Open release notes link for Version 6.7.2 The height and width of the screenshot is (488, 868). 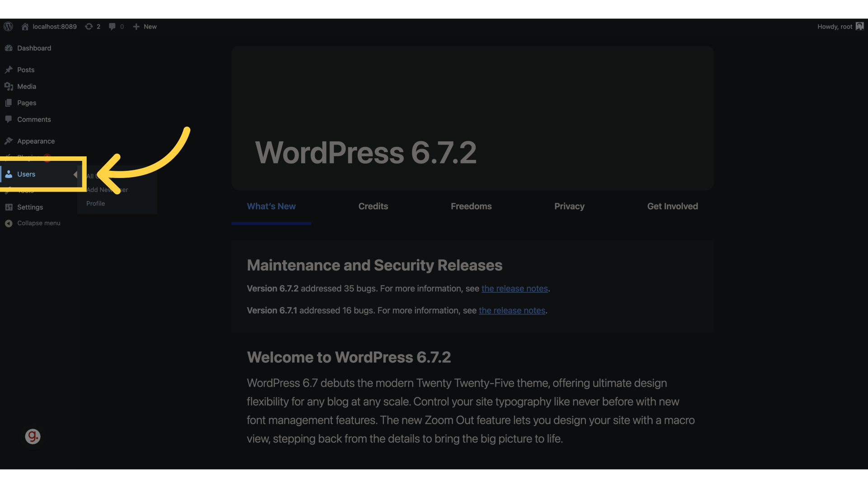514,289
